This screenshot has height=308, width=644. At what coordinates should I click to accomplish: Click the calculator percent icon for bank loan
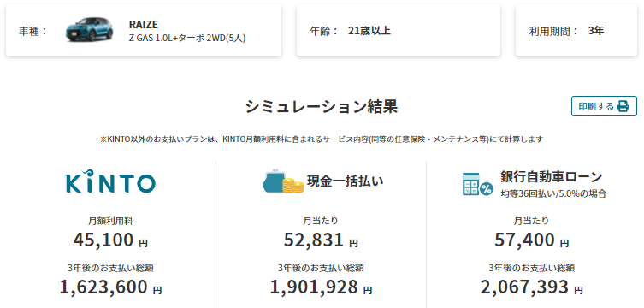tap(478, 184)
